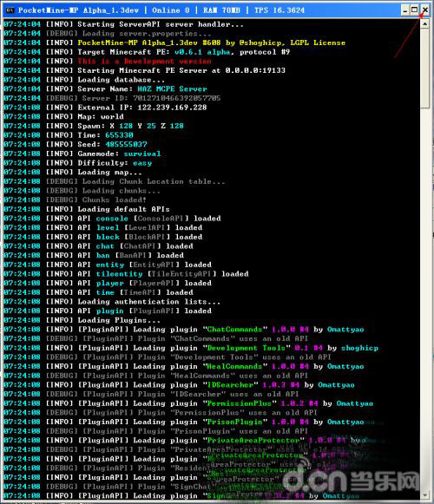Click the '0.0.0.0:19133' server address
The height and width of the screenshot is (504, 434).
255,70
